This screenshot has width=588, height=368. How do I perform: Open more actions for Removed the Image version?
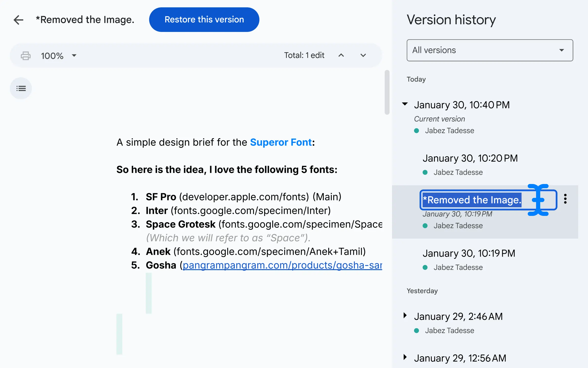click(x=565, y=199)
